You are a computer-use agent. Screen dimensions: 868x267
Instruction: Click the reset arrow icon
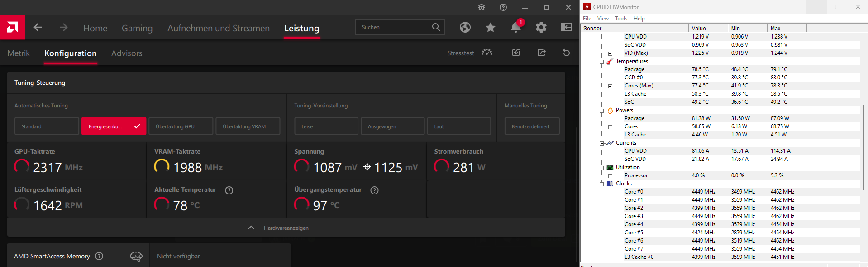click(566, 53)
